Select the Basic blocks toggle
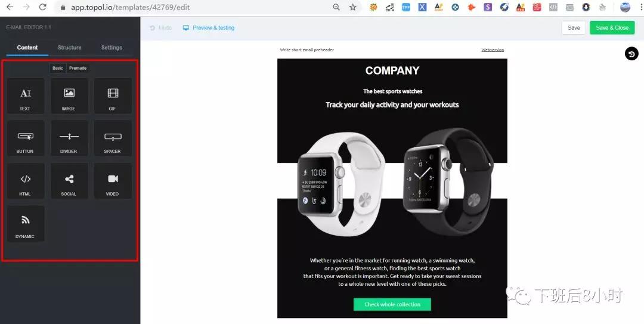 click(x=58, y=68)
